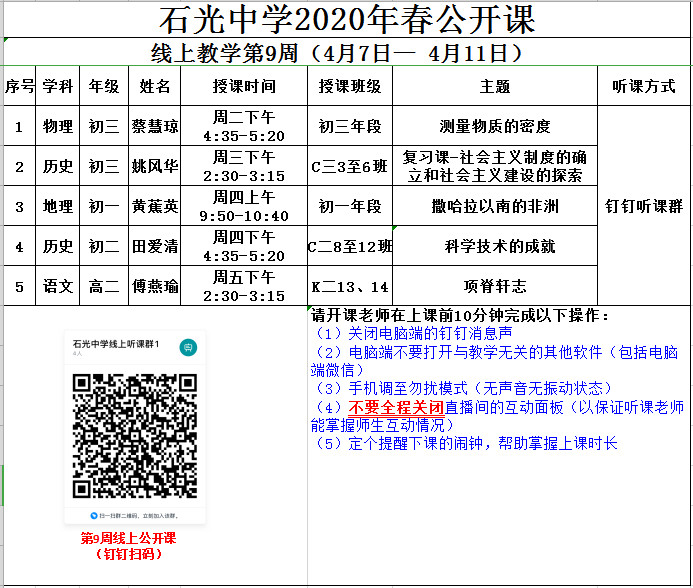Viewport: 693px width, 588px height.
Task: Select the 线上教学第9周 subtitle cell
Action: tap(347, 53)
